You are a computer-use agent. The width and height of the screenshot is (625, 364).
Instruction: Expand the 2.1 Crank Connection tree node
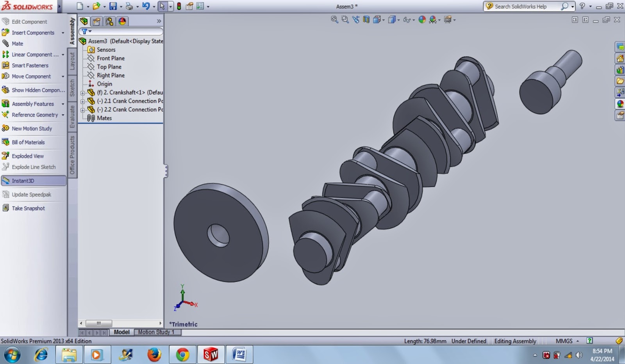click(x=82, y=101)
